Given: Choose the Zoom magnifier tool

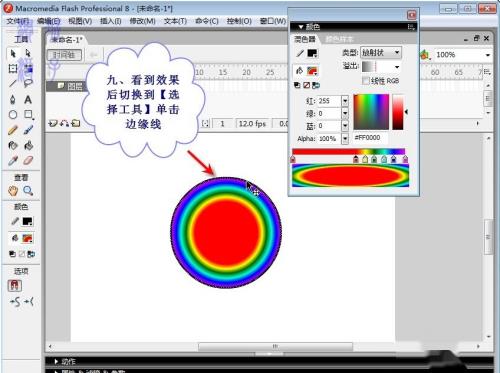Looking at the screenshot, I should pyautogui.click(x=28, y=191).
